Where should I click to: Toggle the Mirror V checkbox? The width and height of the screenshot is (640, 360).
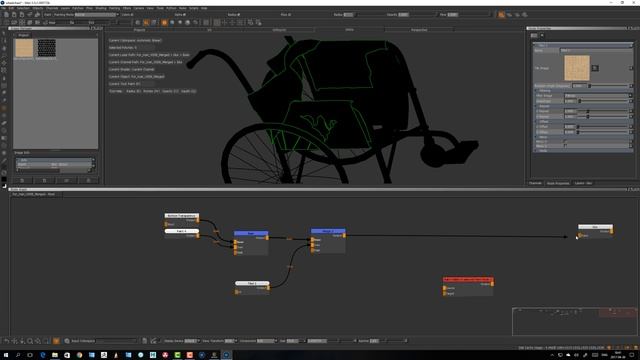(x=566, y=146)
